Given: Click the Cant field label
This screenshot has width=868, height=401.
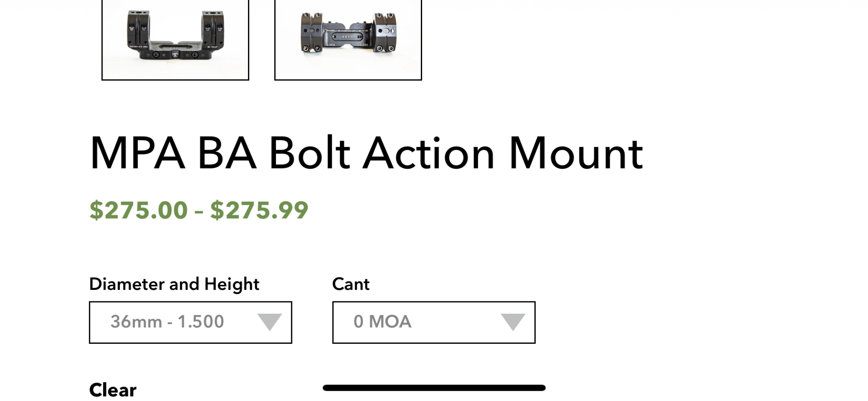Looking at the screenshot, I should coord(351,284).
